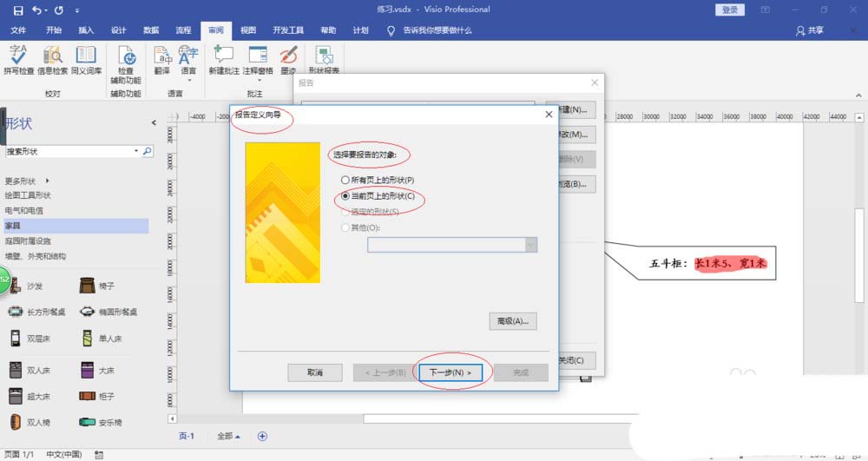Open quick access toolbar customize dropdown
Image resolution: width=868 pixels, height=461 pixels.
(77, 10)
